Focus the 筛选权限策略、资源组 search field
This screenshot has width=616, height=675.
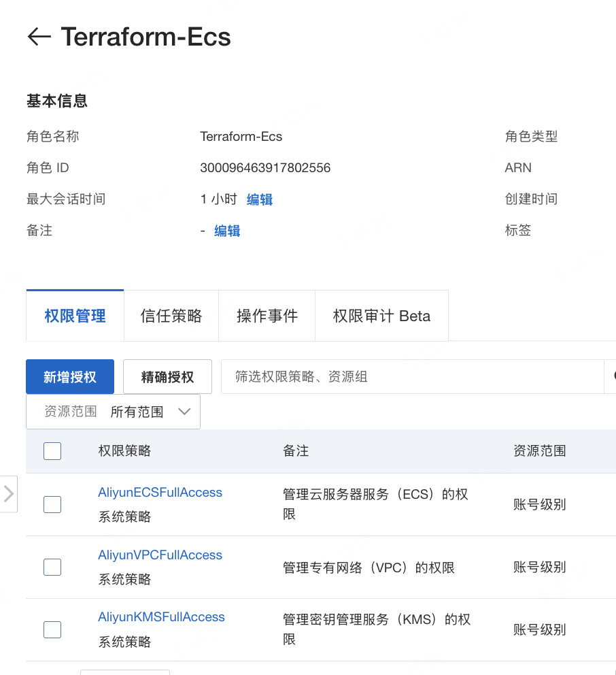pos(411,377)
